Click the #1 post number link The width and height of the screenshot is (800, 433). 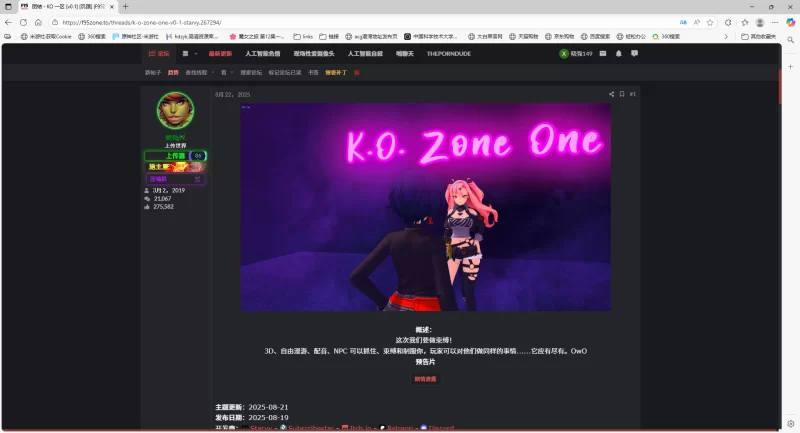(633, 94)
